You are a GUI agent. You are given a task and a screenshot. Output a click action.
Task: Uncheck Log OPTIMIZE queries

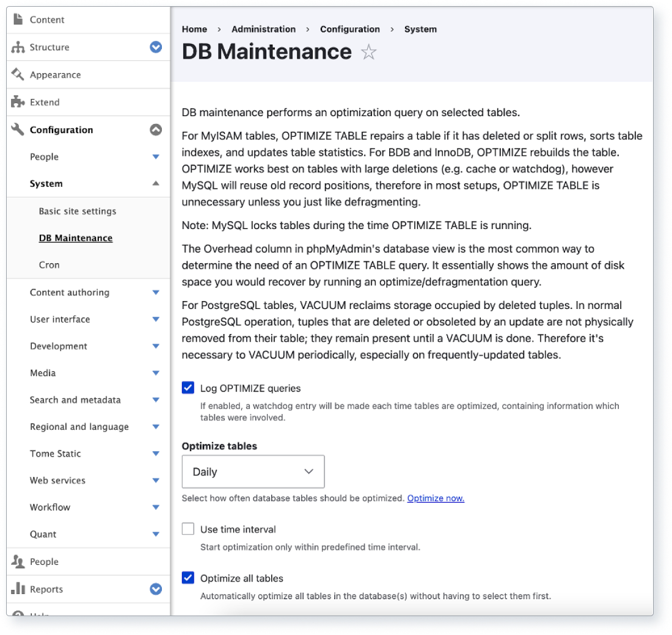[188, 387]
